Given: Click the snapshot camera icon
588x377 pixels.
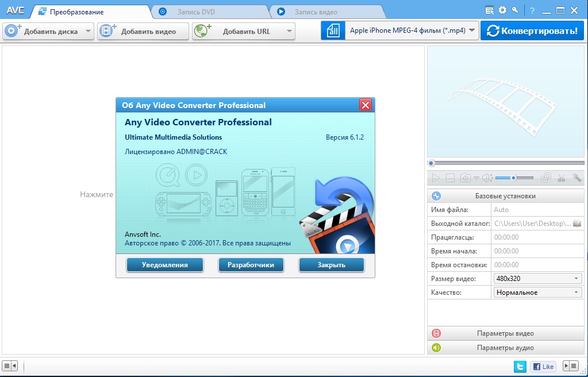Looking at the screenshot, I should click(x=466, y=178).
